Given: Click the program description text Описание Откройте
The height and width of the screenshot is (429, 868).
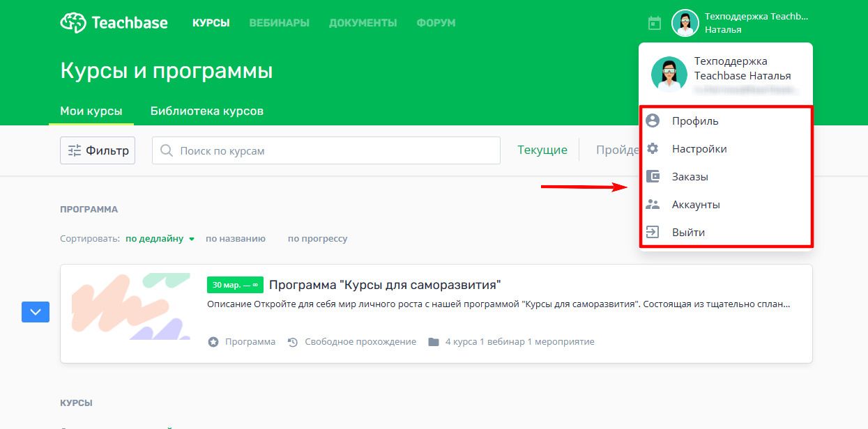Looking at the screenshot, I should 498,304.
